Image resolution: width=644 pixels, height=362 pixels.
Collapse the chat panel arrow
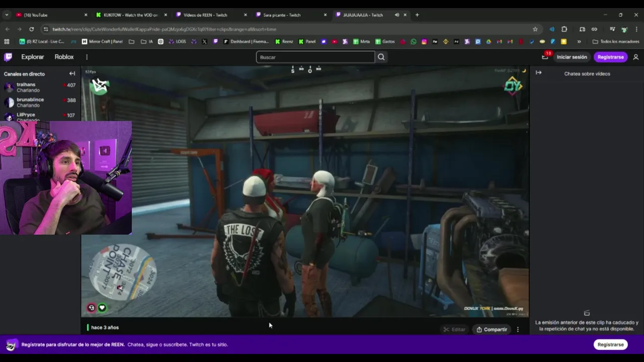coord(538,73)
